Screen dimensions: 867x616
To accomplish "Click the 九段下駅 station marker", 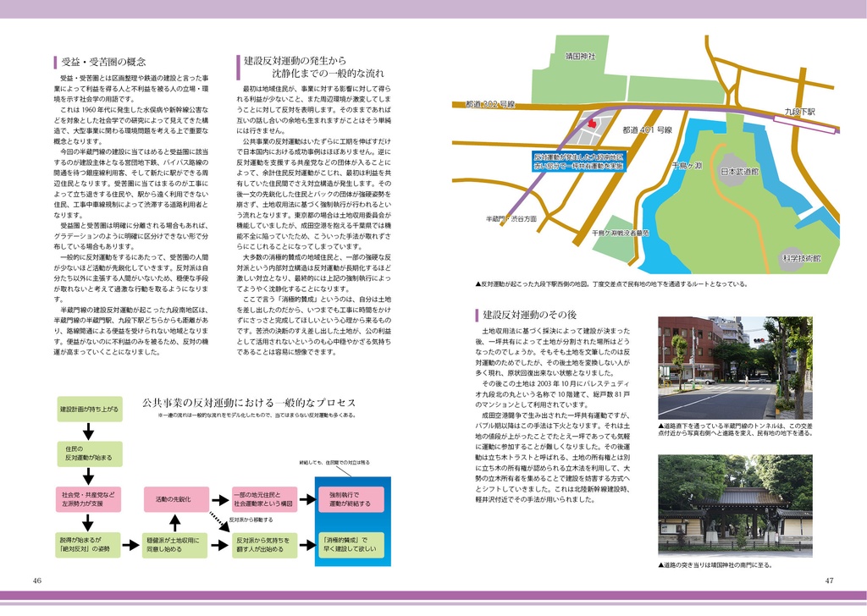I will pos(800,111).
